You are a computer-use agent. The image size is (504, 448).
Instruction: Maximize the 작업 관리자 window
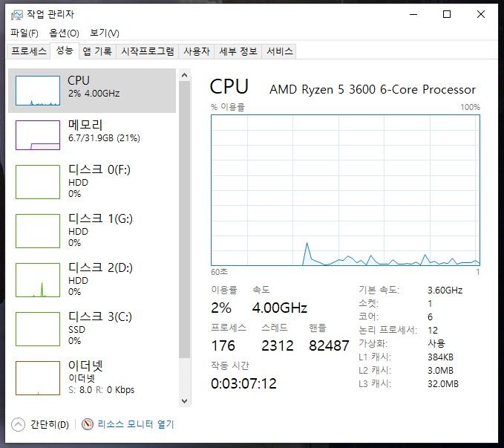tap(446, 14)
